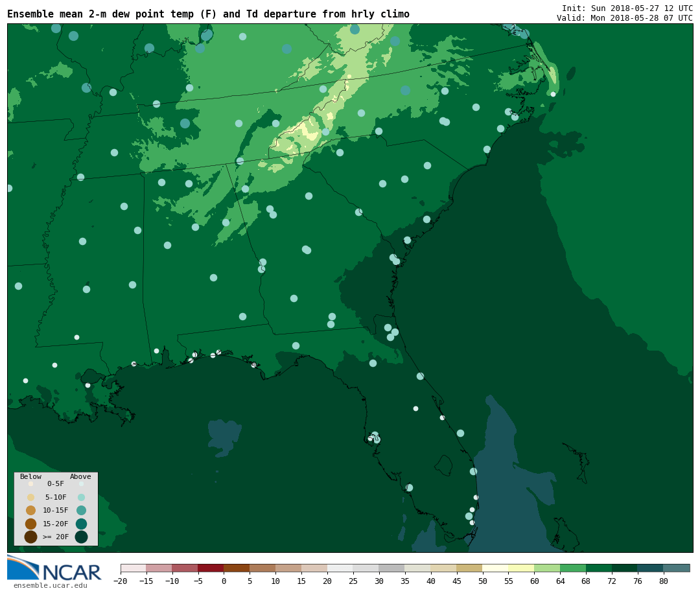This screenshot has height=593, width=700.
Task: Click the '-5' colorbar tick label
Action: tap(198, 581)
